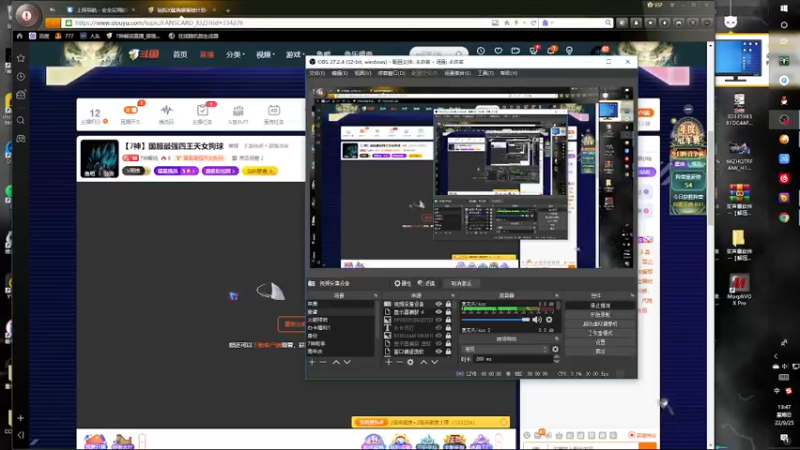
Task: Open browser sidebar favorites star icon
Action: 21,58
